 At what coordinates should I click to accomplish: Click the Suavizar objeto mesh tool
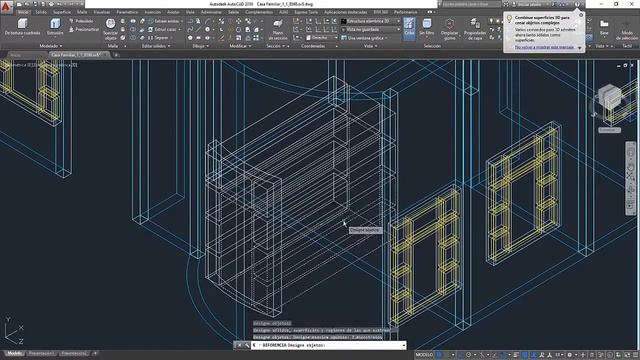[x=111, y=29]
